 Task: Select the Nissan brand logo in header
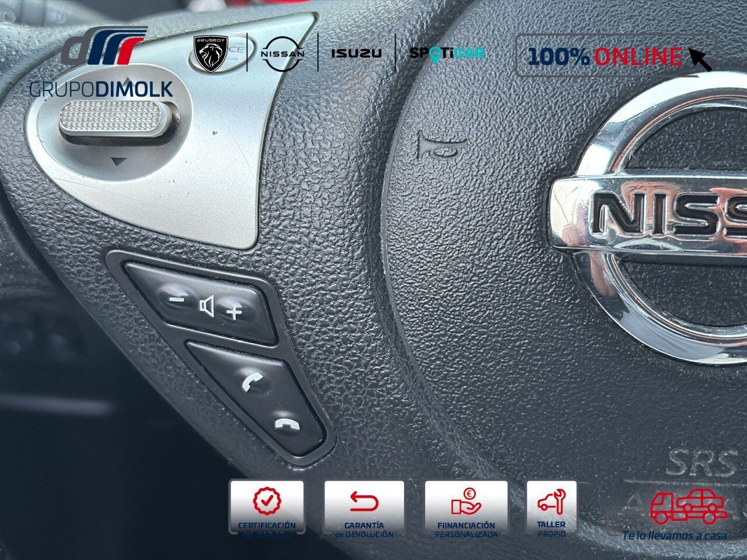tap(282, 53)
